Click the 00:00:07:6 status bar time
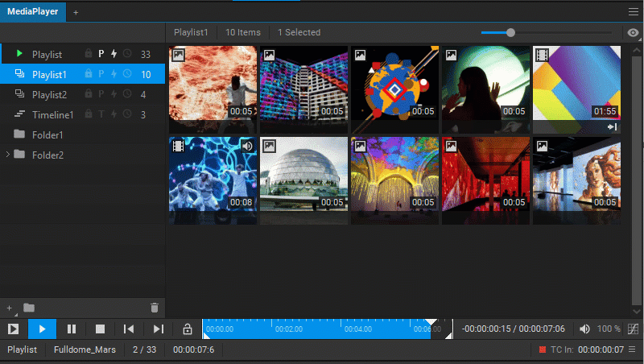The image size is (644, 364). point(193,350)
